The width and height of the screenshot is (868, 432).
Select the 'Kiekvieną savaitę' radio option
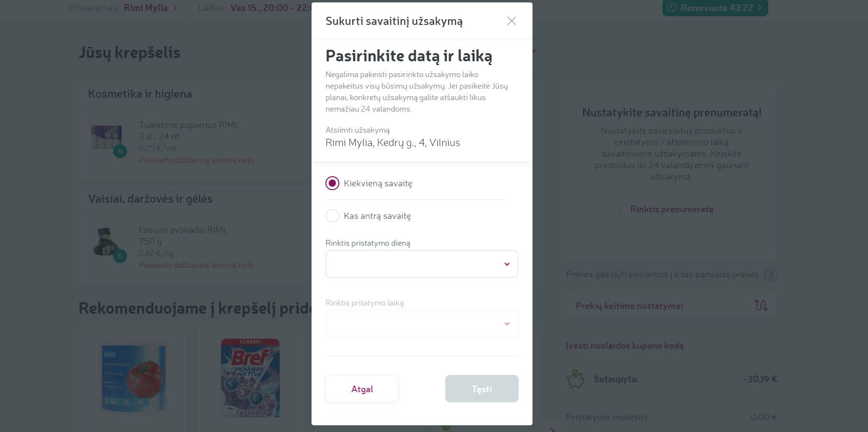tap(332, 183)
